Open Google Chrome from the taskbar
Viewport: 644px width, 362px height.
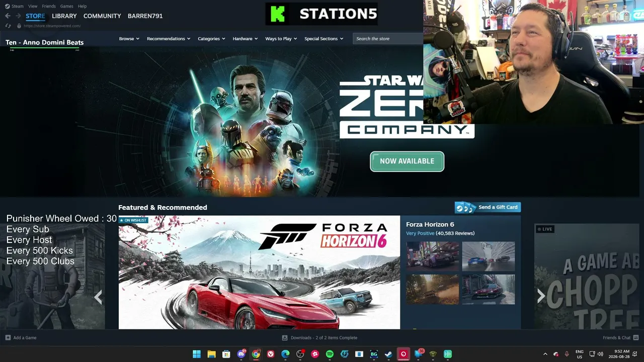[x=256, y=354]
